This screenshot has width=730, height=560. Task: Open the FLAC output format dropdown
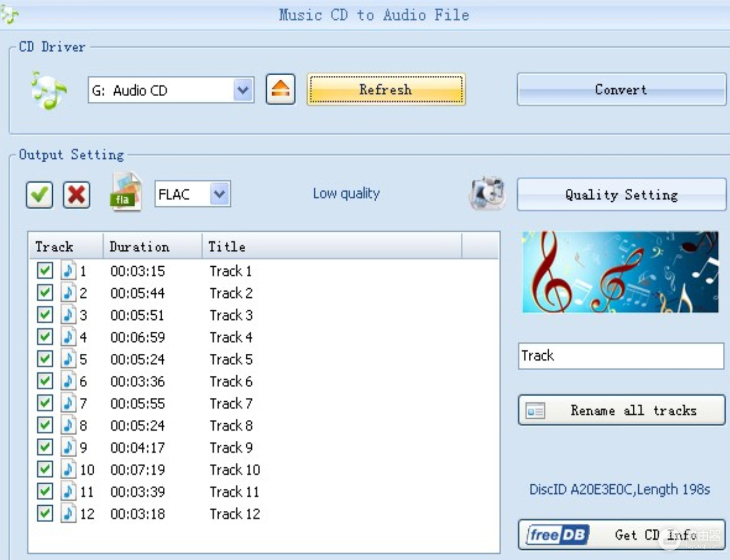coord(220,194)
